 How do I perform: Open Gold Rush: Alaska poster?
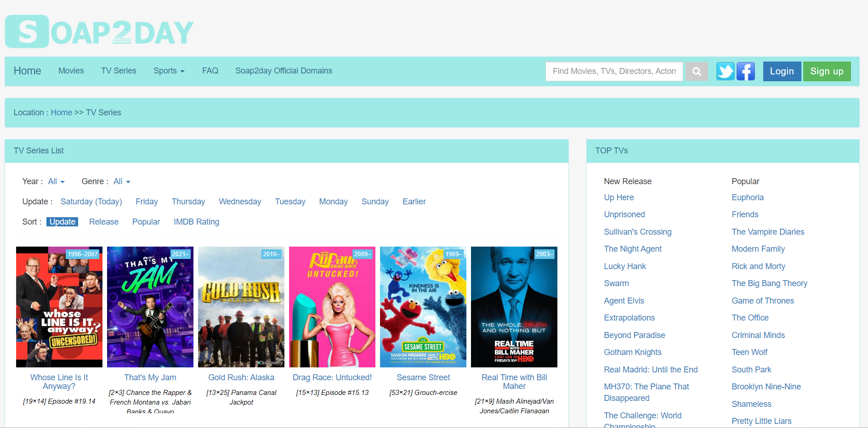[x=241, y=307]
